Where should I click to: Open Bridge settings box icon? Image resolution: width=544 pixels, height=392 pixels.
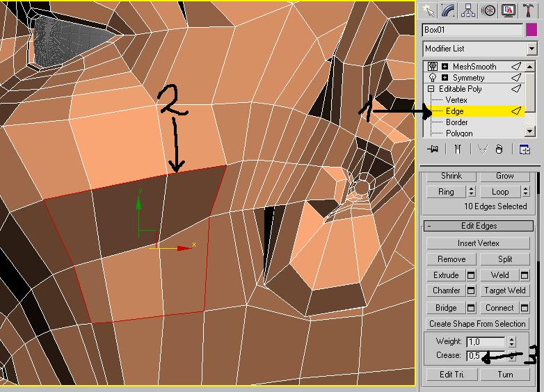[x=471, y=308]
